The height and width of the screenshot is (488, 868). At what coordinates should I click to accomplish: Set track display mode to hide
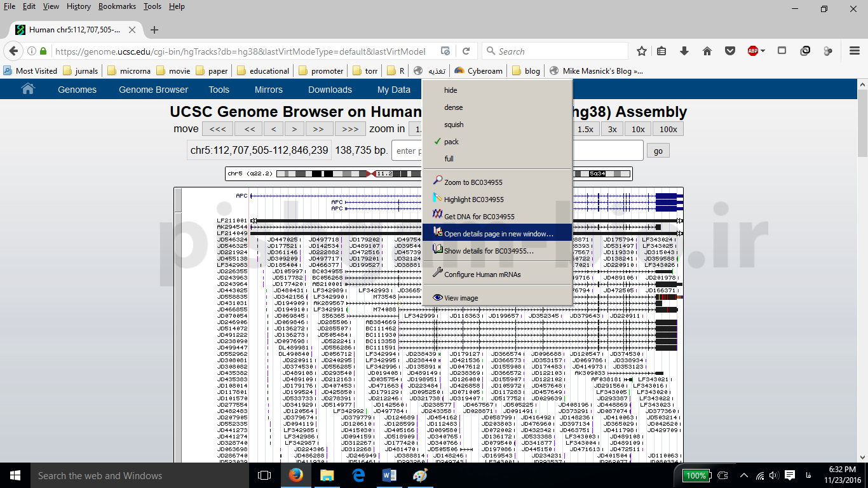point(451,90)
